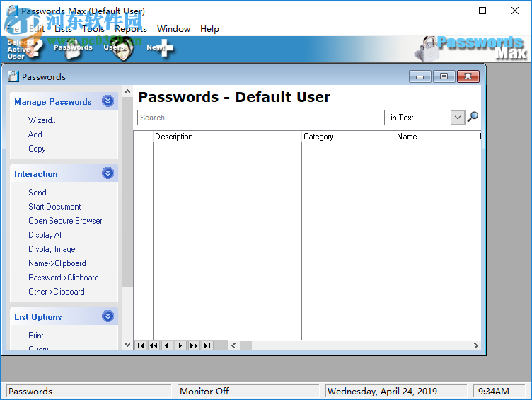Open the File menu
Image resolution: width=532 pixels, height=400 pixels.
13,29
